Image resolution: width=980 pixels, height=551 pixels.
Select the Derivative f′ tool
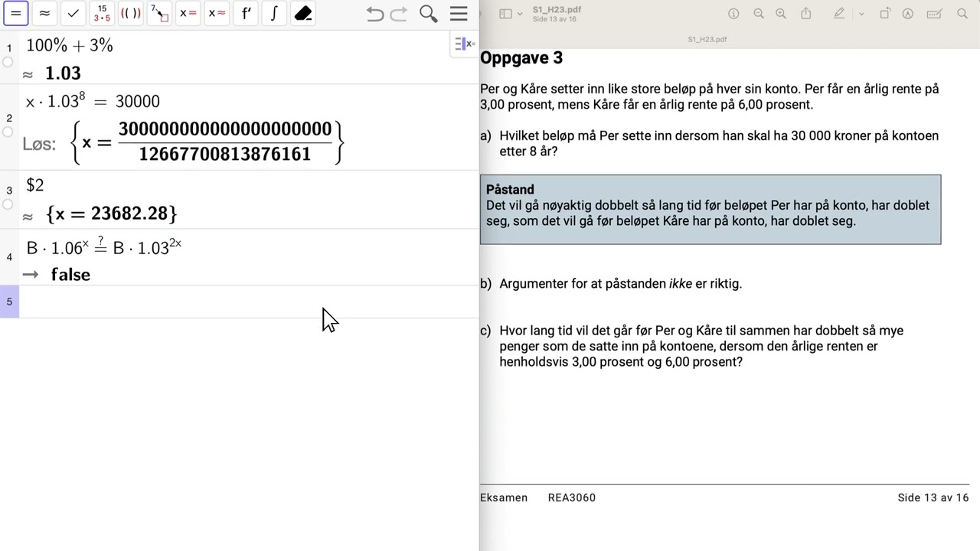tap(246, 13)
